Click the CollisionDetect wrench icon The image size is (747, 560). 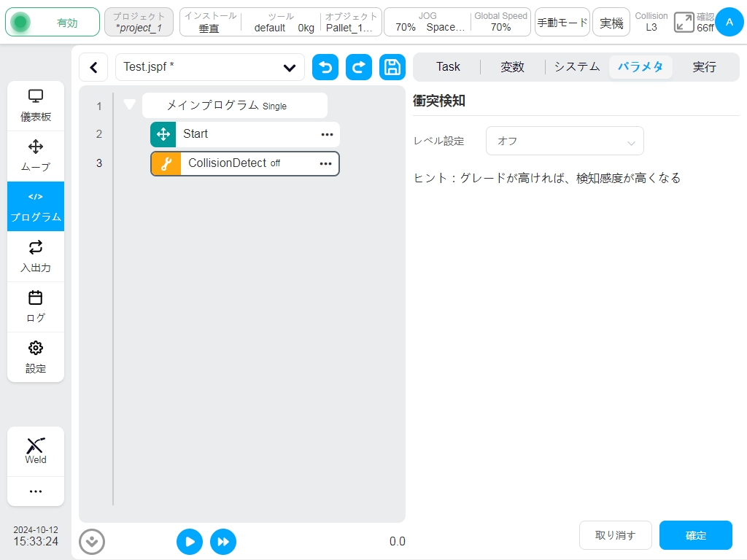(166, 164)
